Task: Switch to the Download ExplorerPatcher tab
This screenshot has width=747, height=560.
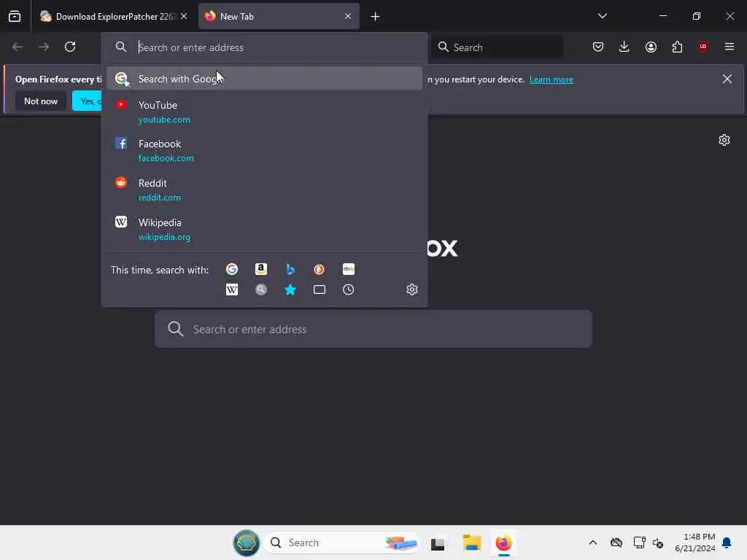Action: point(113,16)
